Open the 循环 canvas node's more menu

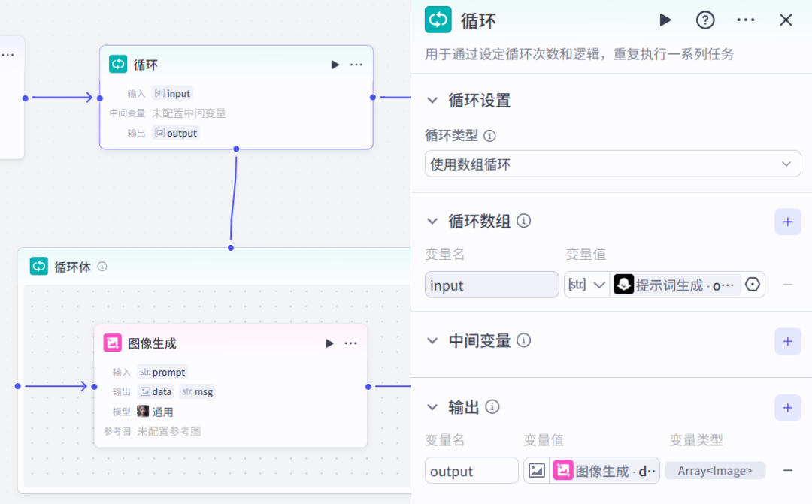click(x=356, y=65)
